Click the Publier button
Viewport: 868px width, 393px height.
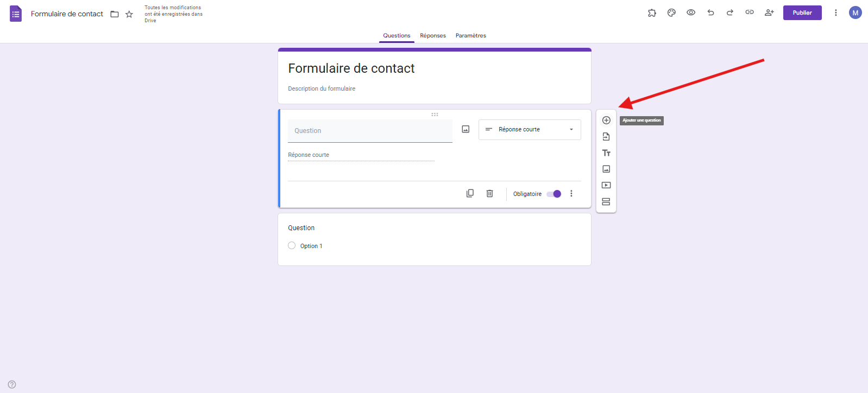802,13
